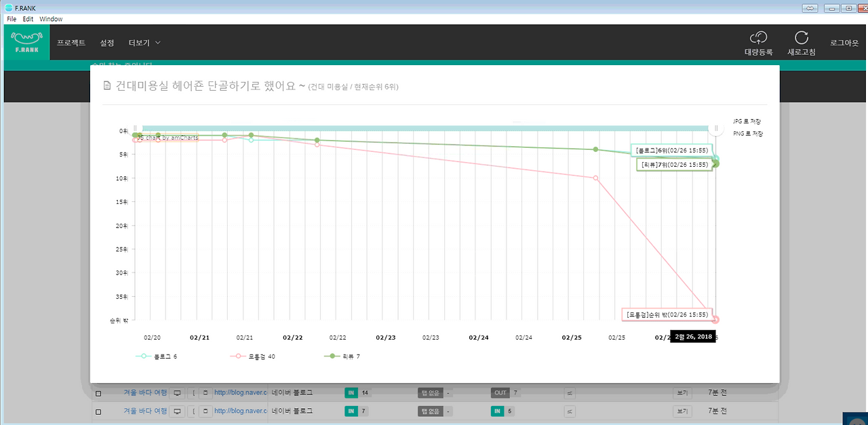Screen dimensions: 868x425
Task: Click the [리뷰]7위 chart balloon
Action: (674, 164)
